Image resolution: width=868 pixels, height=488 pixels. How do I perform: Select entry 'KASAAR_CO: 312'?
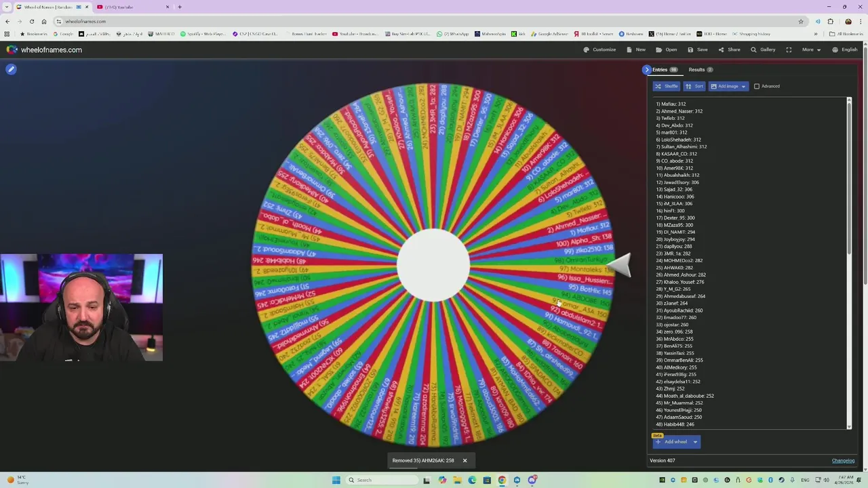[676, 154]
